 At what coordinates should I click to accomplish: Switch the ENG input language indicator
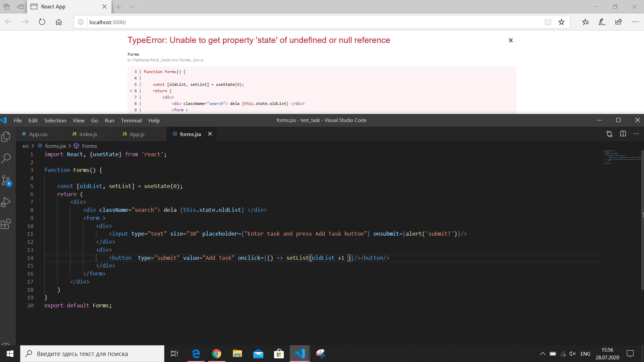point(585,354)
